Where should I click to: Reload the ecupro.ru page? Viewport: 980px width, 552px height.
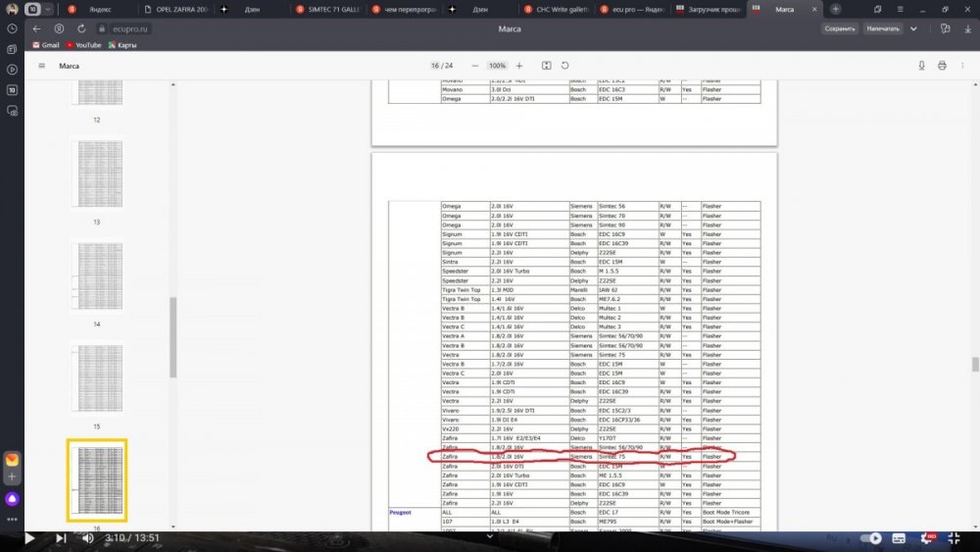[81, 28]
